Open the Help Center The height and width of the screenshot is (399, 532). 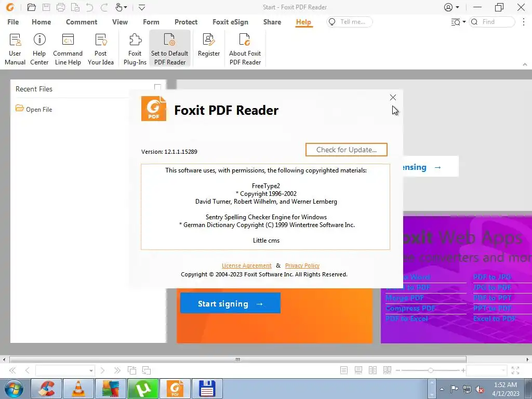coord(39,49)
